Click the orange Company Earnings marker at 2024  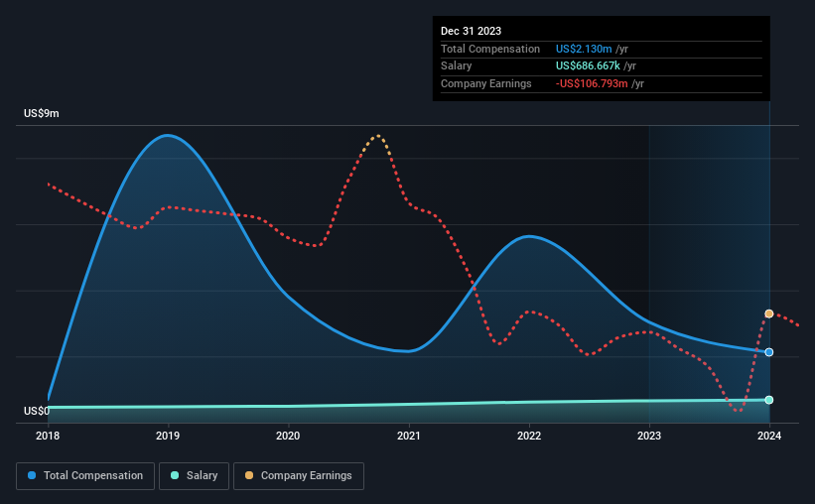pyautogui.click(x=768, y=314)
